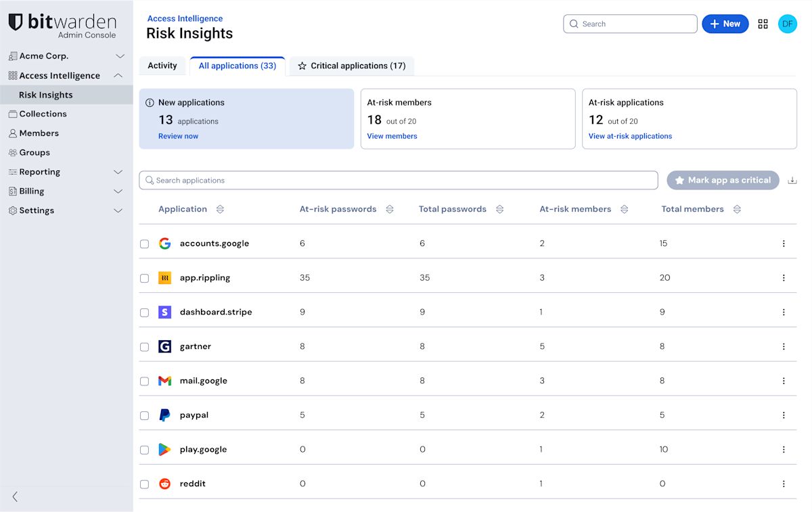Screen dimensions: 812x512
Task: Sort by the Application column sort icon
Action: (x=220, y=210)
